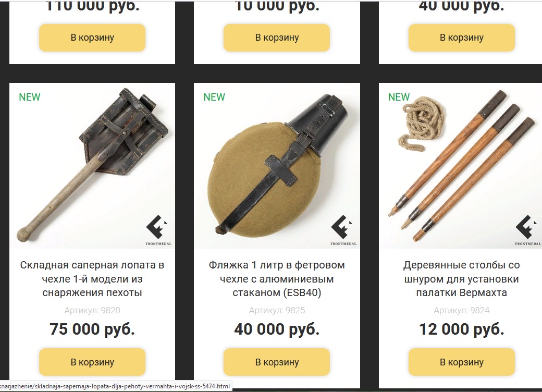Click the 75 000 руб. shovel price
Viewport: 542px width, 392px height.
92,329
